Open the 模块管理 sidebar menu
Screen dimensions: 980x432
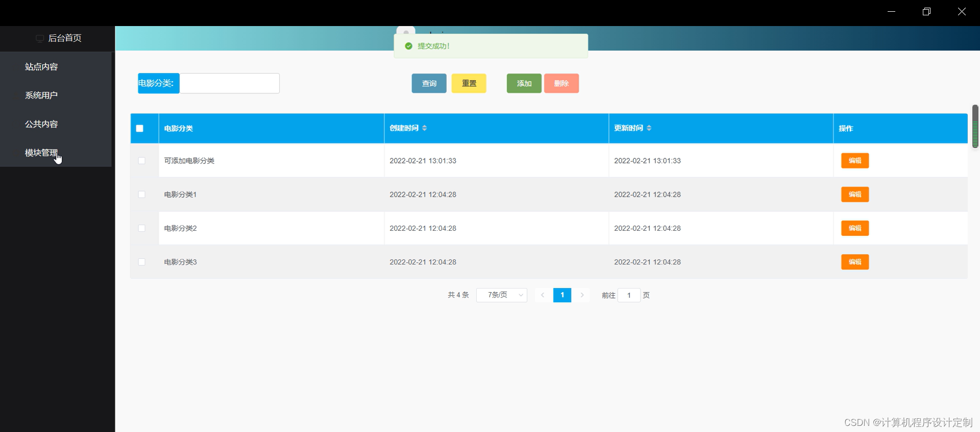pos(41,153)
